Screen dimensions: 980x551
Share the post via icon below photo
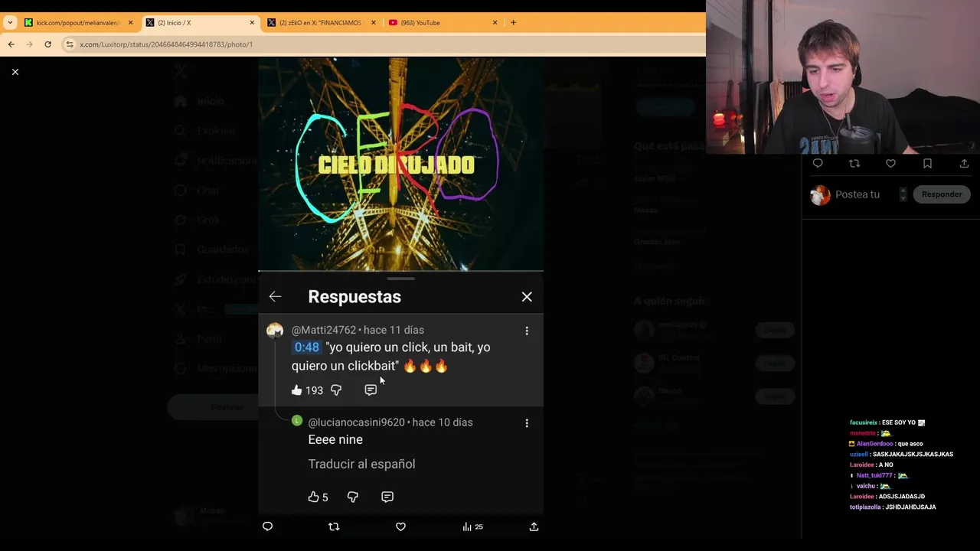(534, 527)
